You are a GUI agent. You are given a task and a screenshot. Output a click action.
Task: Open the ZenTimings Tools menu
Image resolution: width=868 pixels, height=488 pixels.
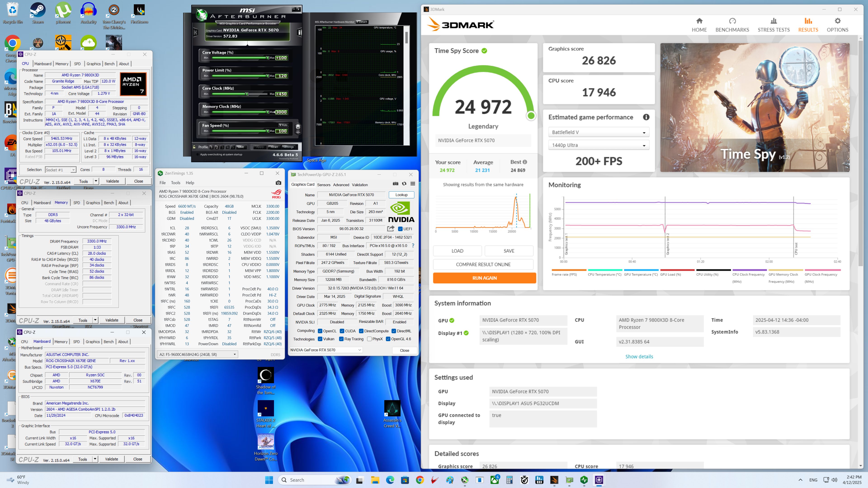176,183
